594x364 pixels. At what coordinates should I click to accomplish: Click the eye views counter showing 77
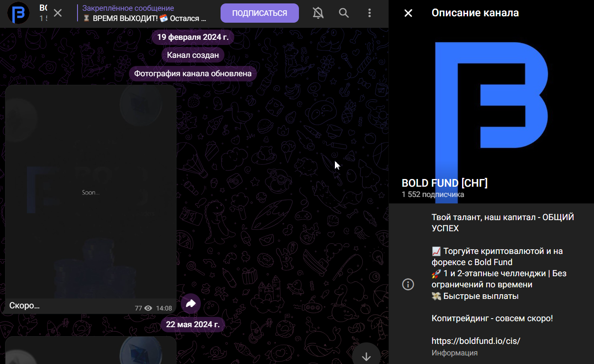(143, 308)
